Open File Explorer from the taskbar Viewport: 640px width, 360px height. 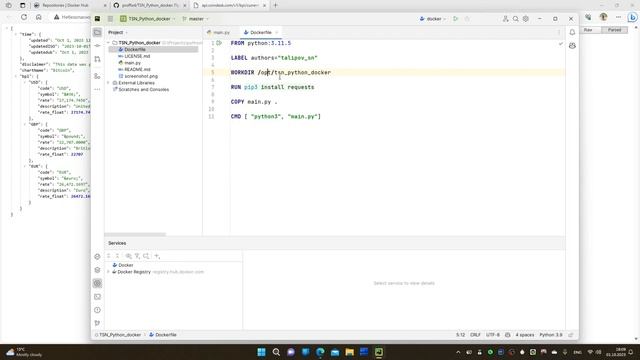tap(349, 352)
